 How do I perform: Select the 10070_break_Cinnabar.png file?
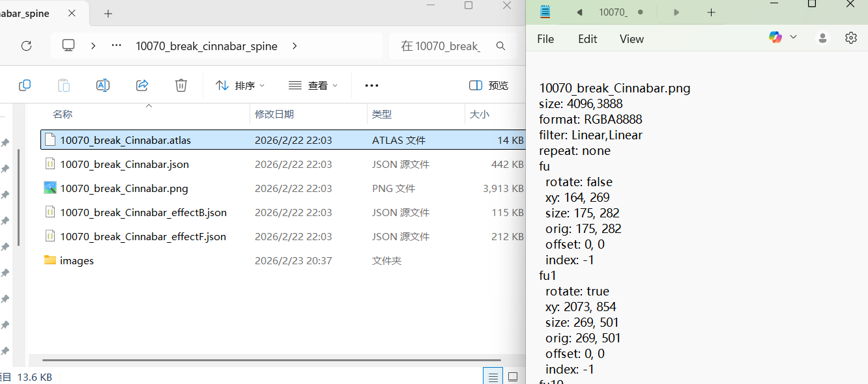click(124, 189)
